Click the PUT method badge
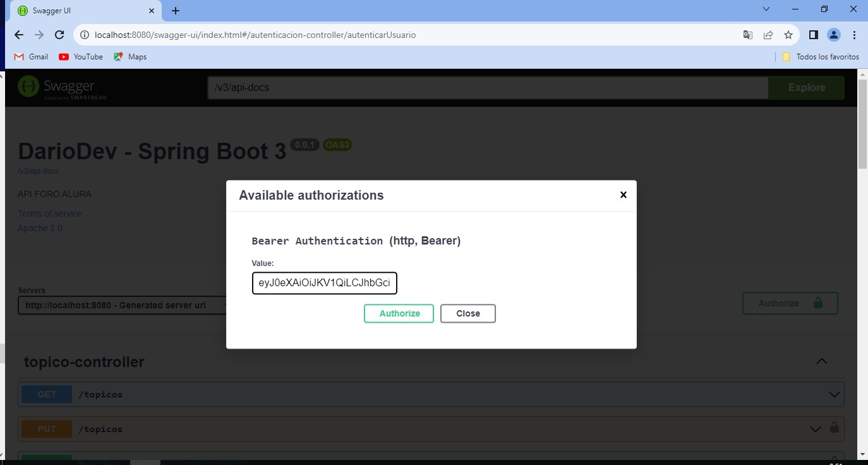Image resolution: width=868 pixels, height=465 pixels. click(x=47, y=429)
